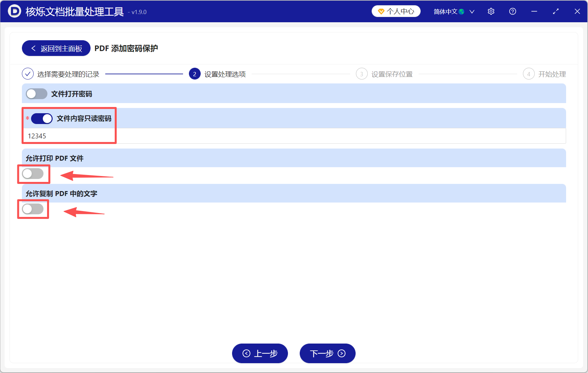Image resolution: width=588 pixels, height=373 pixels.
Task: Open 个人中心 membership panel
Action: coord(396,11)
